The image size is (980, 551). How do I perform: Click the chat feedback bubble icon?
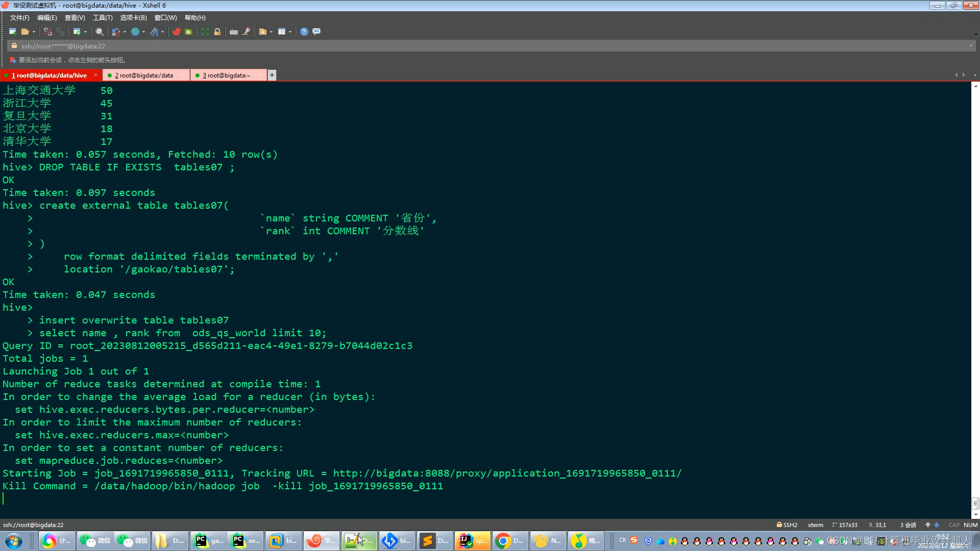[x=316, y=32]
